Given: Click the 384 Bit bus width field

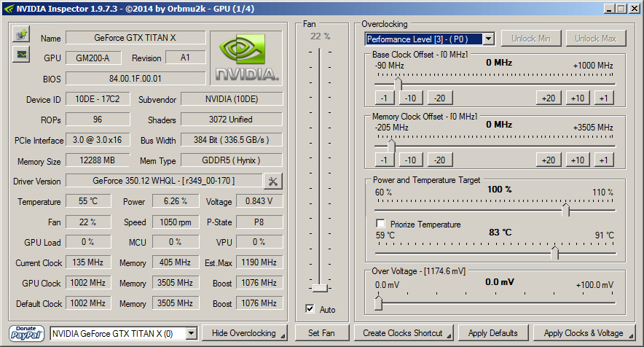Looking at the screenshot, I should click(x=232, y=140).
